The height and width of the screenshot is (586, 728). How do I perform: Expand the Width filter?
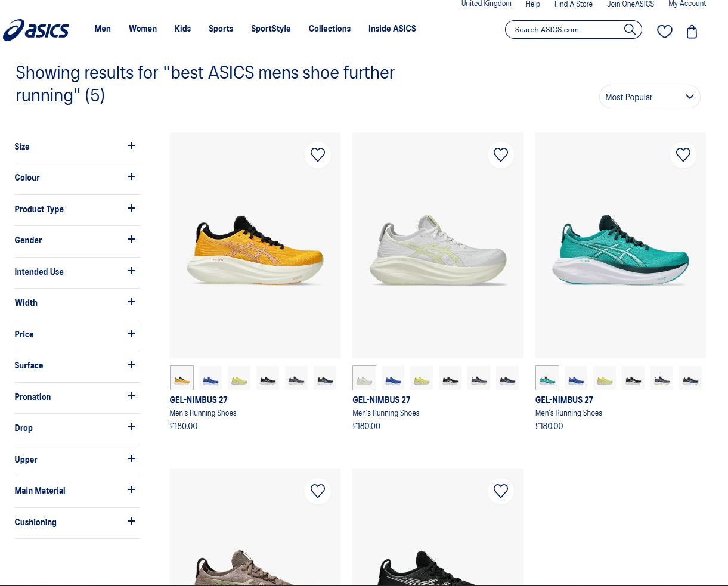click(x=77, y=303)
